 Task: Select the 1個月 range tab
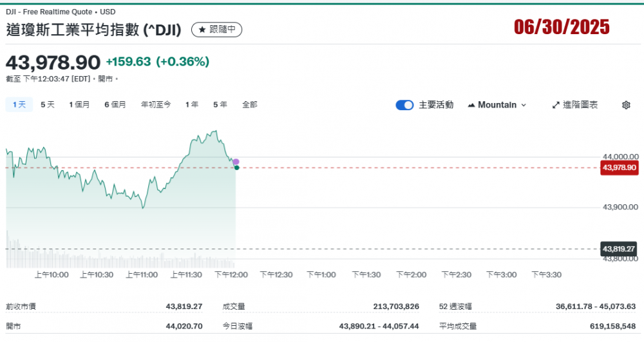pyautogui.click(x=79, y=104)
